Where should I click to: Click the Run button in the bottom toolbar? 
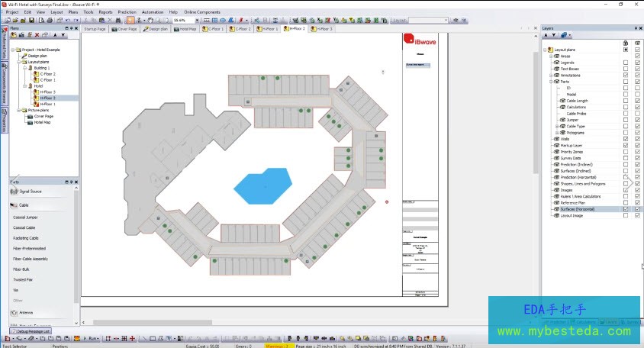pyautogui.click(x=92, y=338)
